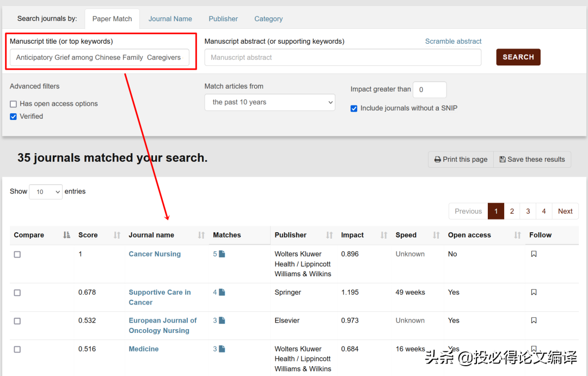Open matched articles document icon for Cancer Nursing
Image resolution: width=588 pixels, height=376 pixels.
222,254
